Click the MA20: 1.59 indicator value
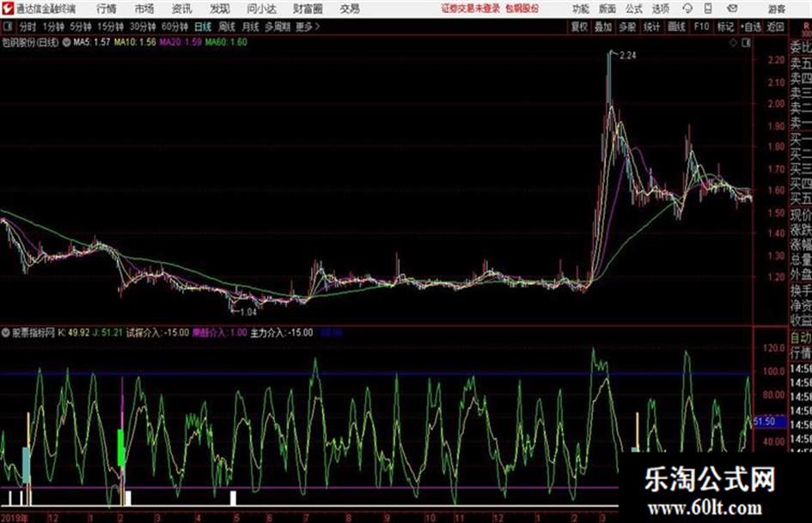Image resolution: width=812 pixels, height=523 pixels. pyautogui.click(x=180, y=42)
